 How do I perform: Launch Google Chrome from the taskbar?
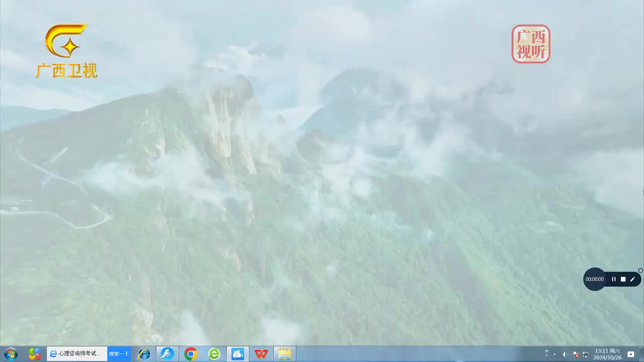(190, 354)
